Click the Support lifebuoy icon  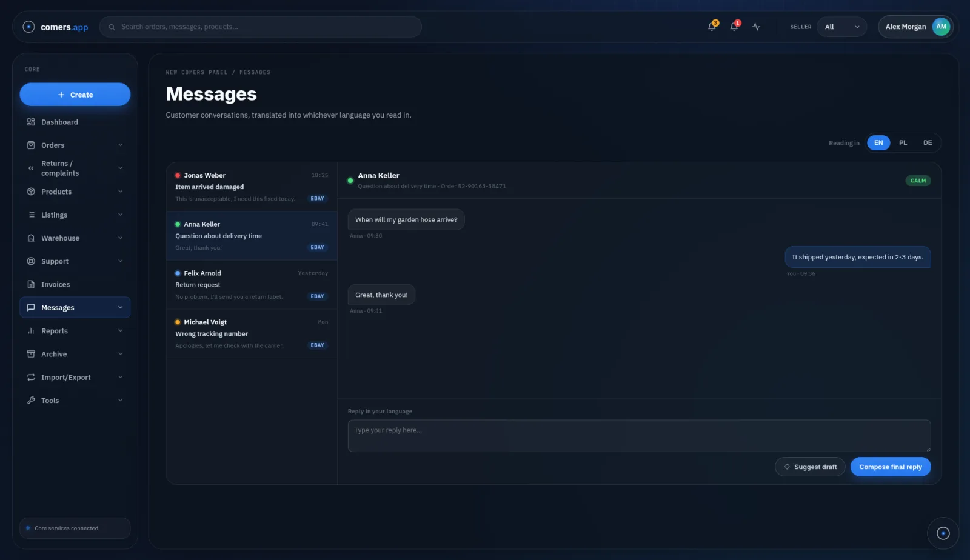point(31,261)
